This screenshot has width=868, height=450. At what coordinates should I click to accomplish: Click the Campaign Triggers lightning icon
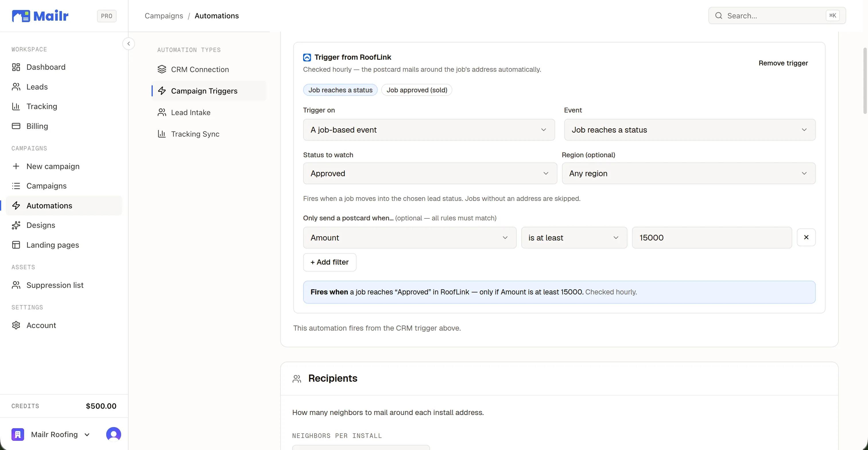(162, 91)
